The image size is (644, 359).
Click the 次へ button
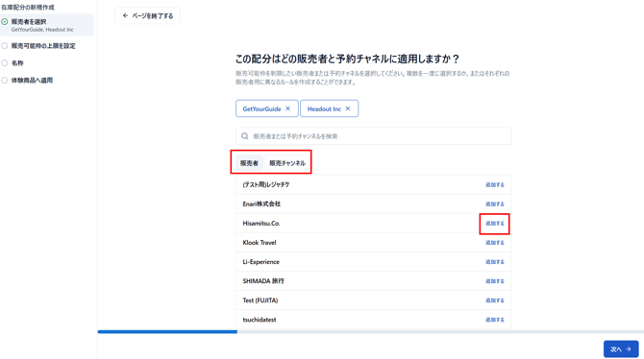pyautogui.click(x=621, y=349)
